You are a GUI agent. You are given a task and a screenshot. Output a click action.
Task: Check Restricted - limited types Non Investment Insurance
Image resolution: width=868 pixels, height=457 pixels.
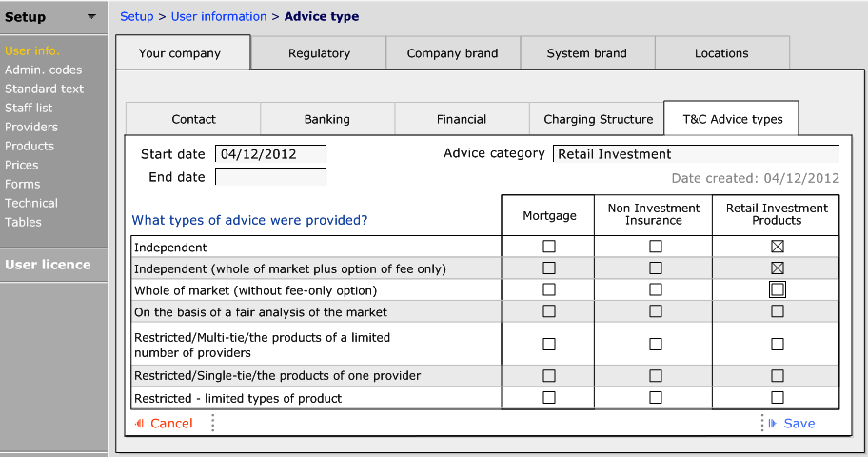(656, 397)
